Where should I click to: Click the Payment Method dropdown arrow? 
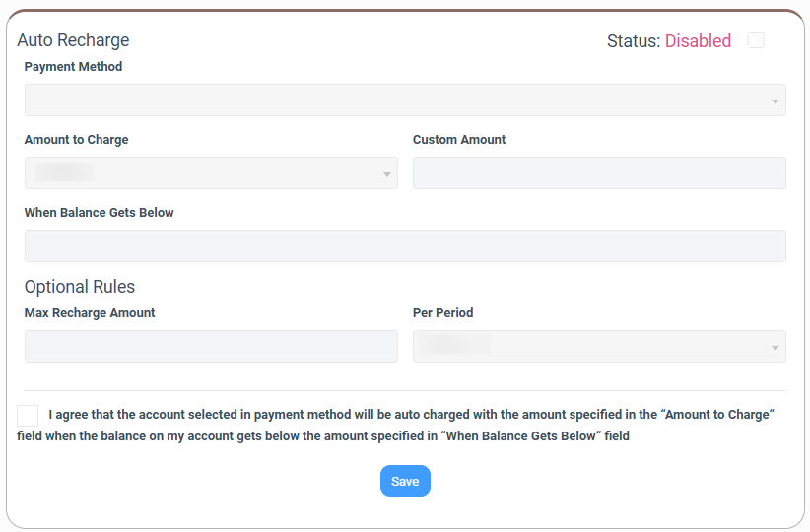(775, 101)
